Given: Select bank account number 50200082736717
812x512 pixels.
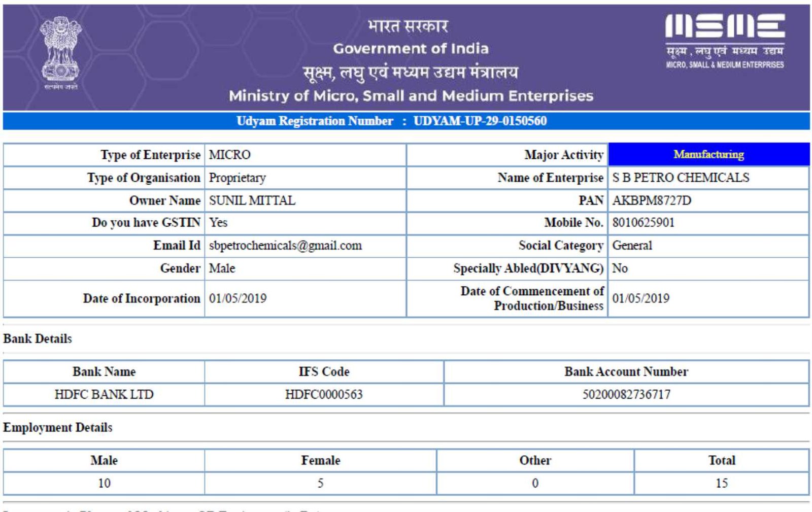Looking at the screenshot, I should click(626, 394).
